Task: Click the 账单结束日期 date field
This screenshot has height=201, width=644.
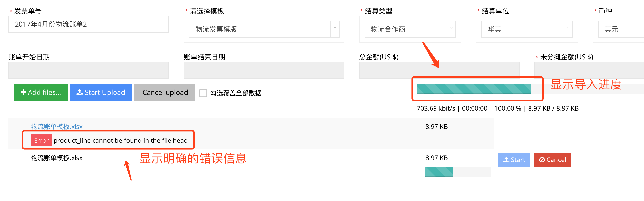Action: coord(264,70)
